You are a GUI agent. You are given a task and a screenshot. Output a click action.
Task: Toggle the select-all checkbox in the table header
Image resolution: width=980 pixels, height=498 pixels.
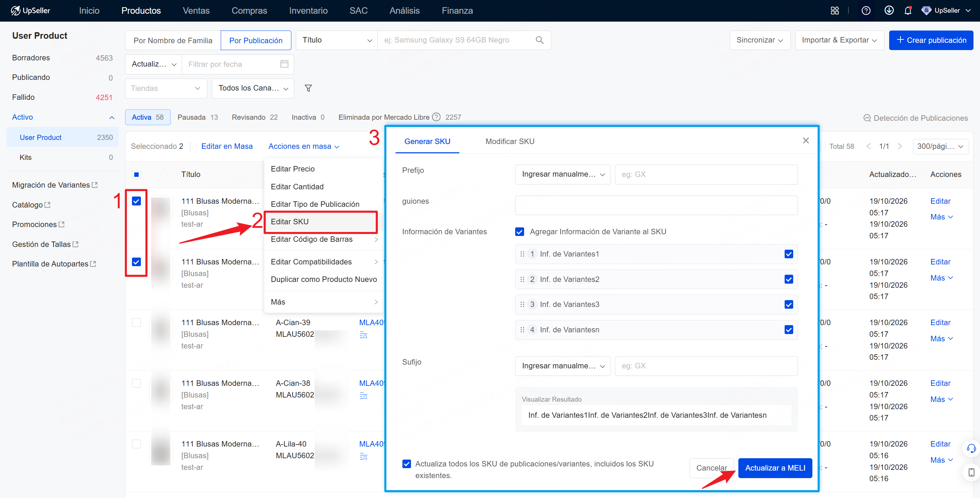[136, 174]
